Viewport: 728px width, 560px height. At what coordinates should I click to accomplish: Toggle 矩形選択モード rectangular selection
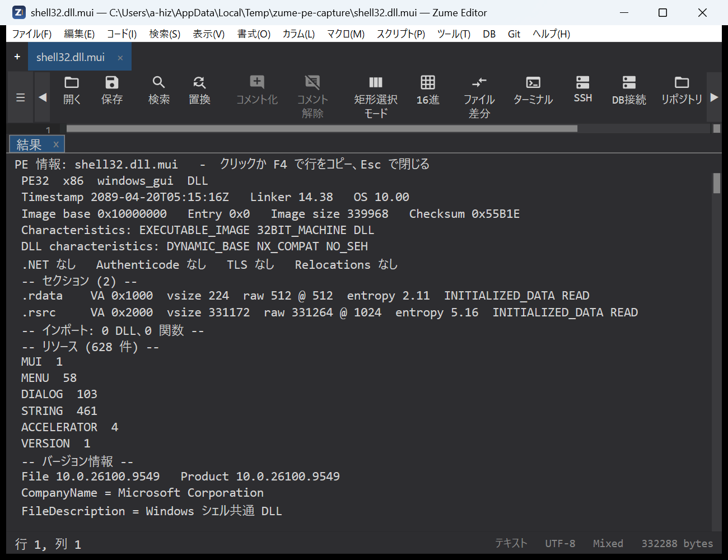(x=376, y=97)
